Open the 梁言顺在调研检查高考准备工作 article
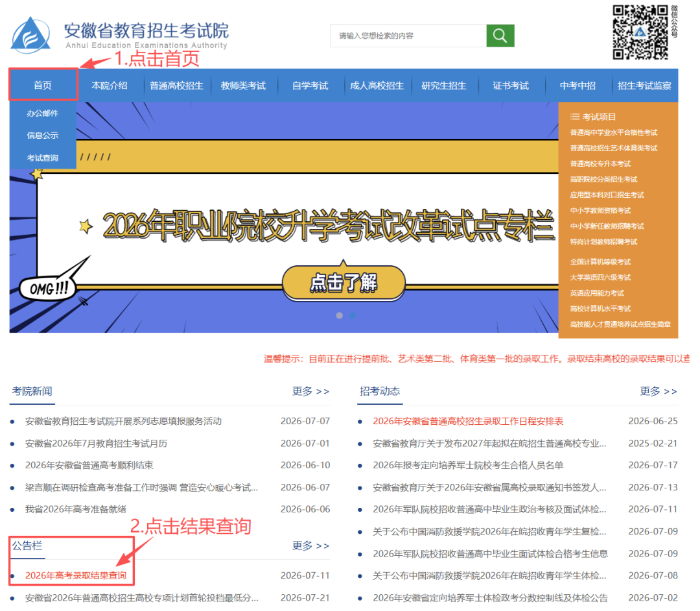Screen dimensions: 700x611 pos(141,488)
